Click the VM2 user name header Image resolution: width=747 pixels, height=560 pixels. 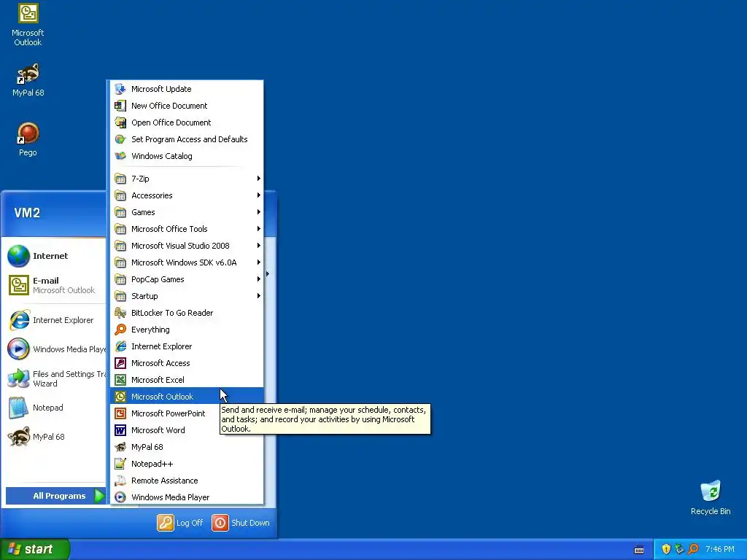click(x=27, y=213)
